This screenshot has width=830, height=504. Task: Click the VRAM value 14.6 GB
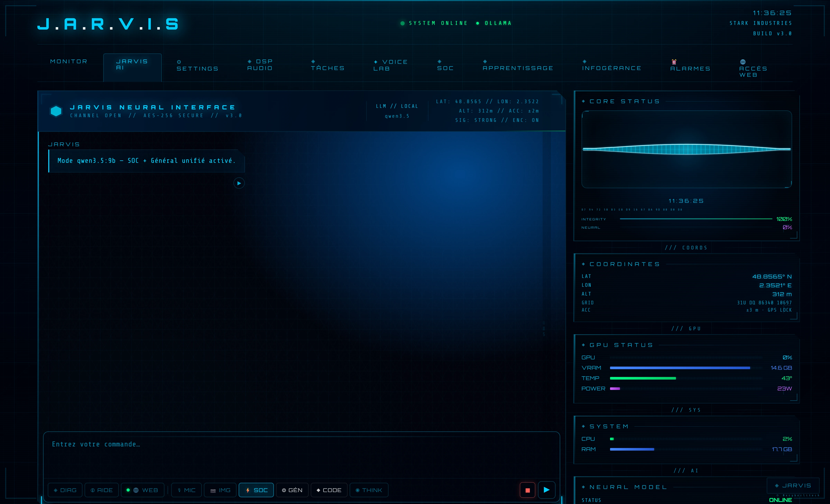[x=781, y=368]
